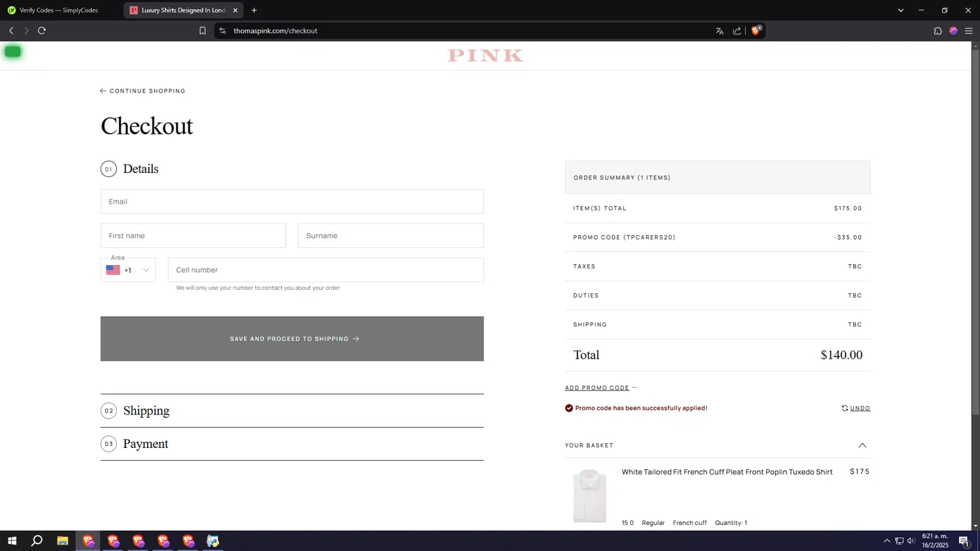Open the translate page icon

(719, 31)
